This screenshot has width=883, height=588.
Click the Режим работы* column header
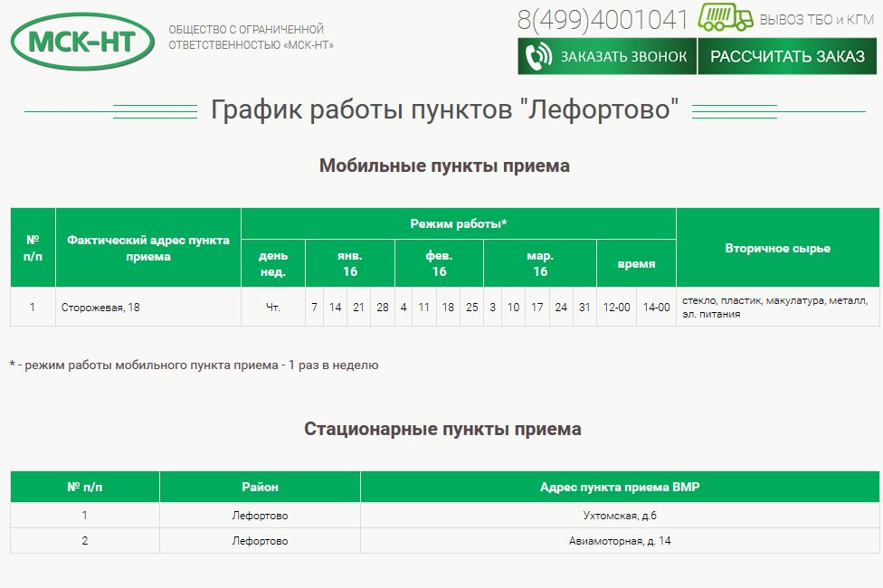[x=459, y=223]
